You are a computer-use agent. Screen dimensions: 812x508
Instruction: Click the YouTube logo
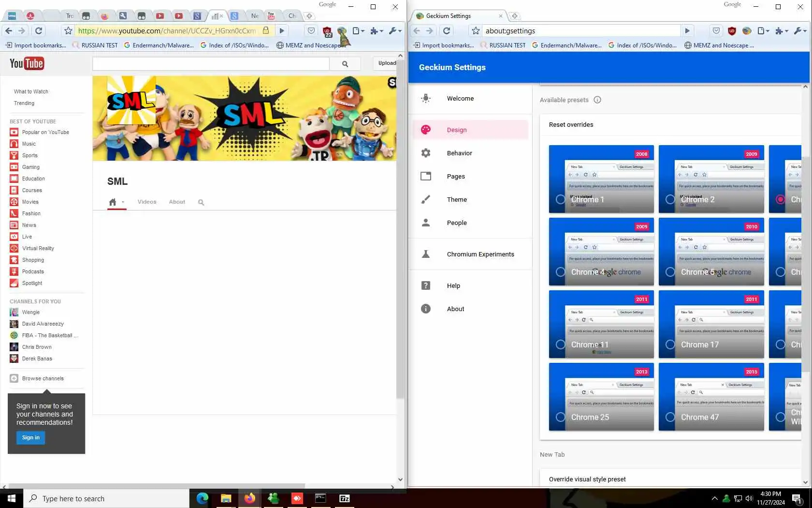(27, 63)
